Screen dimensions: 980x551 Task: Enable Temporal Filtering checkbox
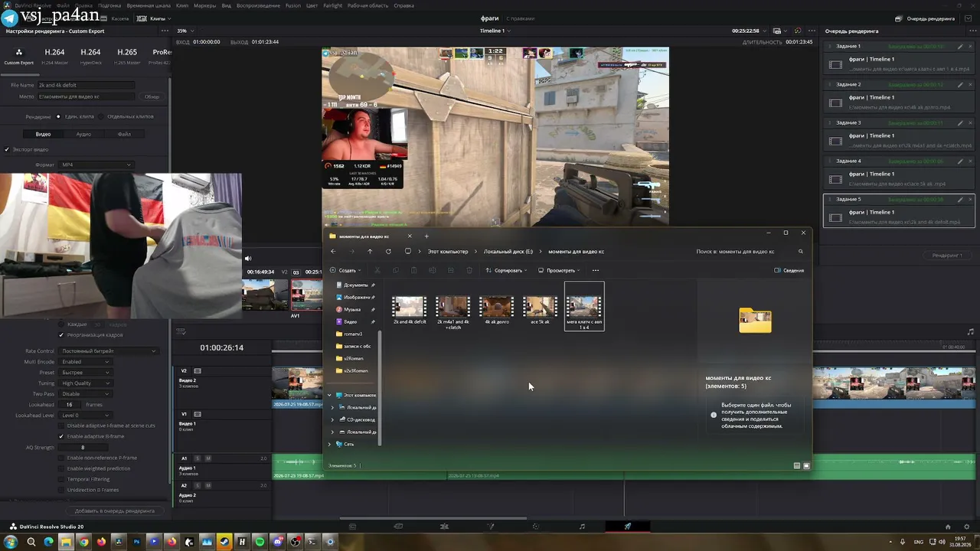pos(61,479)
